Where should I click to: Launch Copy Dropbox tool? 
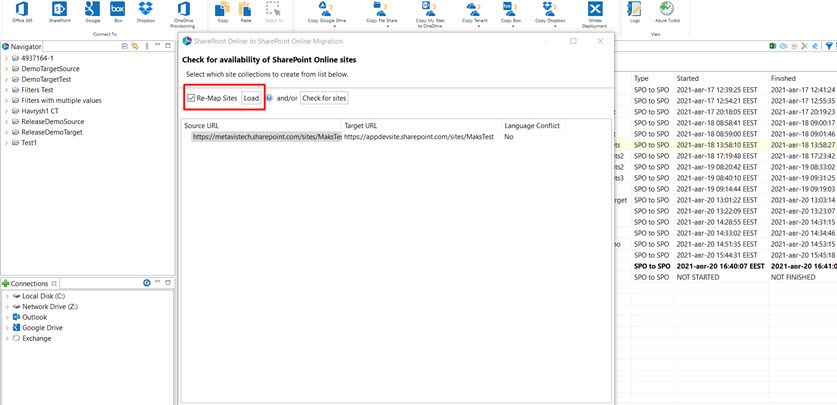click(x=549, y=12)
